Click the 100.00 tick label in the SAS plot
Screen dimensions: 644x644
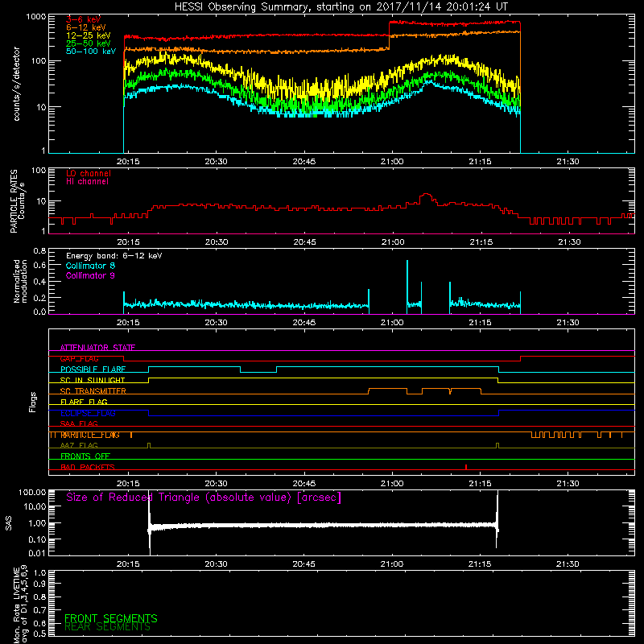pos(32,492)
